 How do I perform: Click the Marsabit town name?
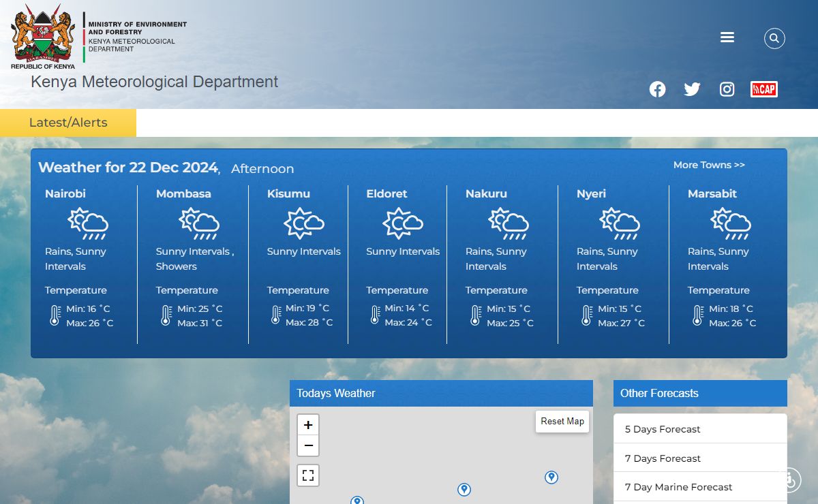(x=712, y=193)
